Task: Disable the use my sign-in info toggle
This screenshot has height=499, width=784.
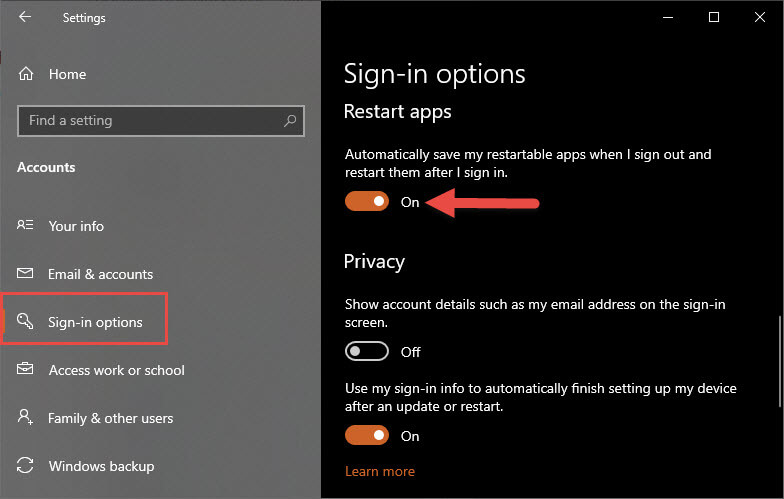Action: click(x=366, y=436)
